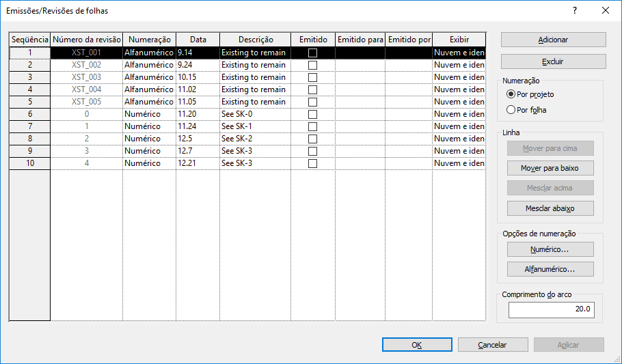The width and height of the screenshot is (622, 364).
Task: Open Numérico cell in See SK-0 row
Action: (149, 114)
